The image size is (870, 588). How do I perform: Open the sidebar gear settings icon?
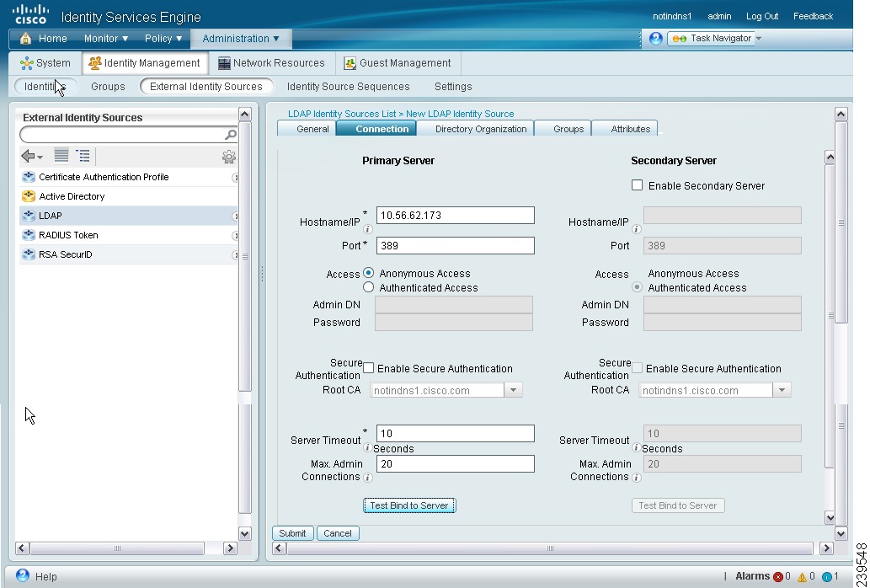click(x=228, y=157)
